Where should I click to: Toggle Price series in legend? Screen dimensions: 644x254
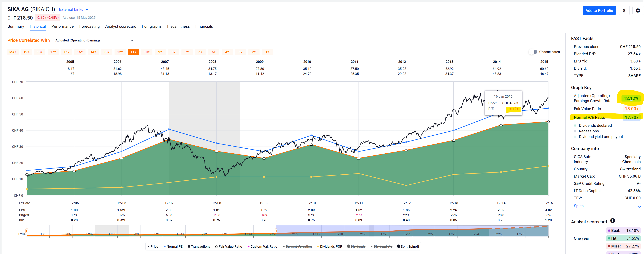pyautogui.click(x=153, y=247)
